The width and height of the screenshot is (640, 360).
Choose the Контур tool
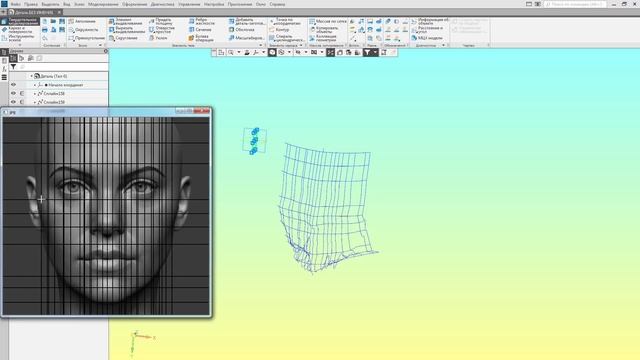(279, 30)
